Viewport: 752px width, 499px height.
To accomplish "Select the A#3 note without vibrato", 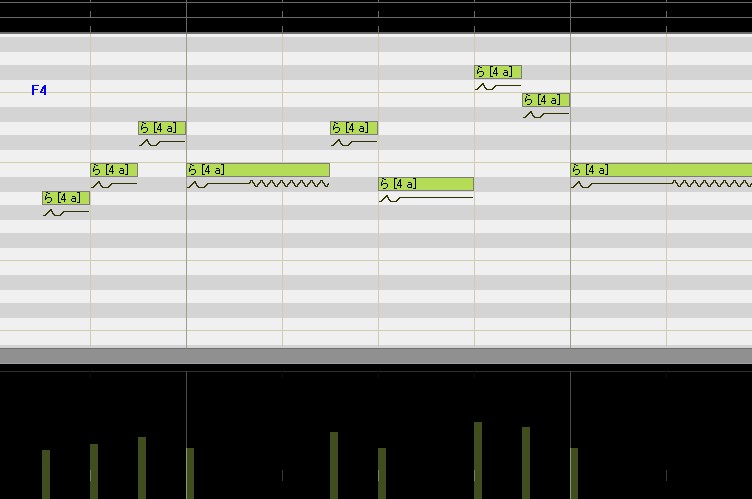I will (x=426, y=184).
